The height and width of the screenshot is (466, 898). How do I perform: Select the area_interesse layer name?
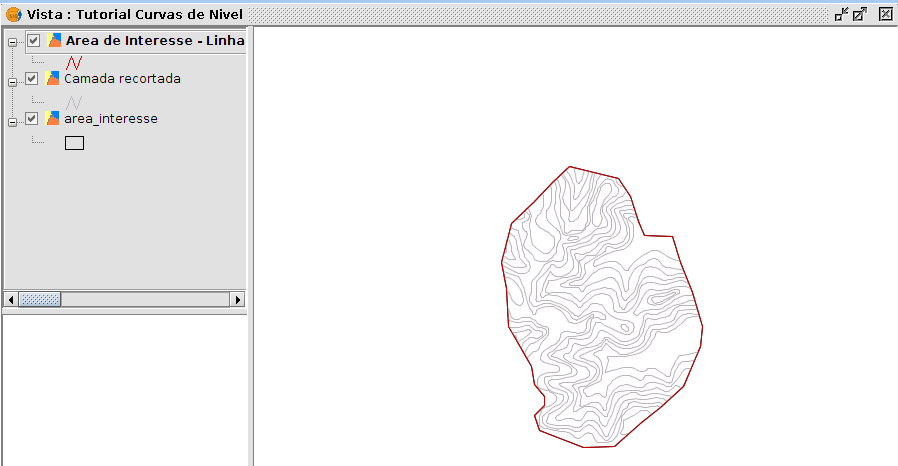point(110,119)
